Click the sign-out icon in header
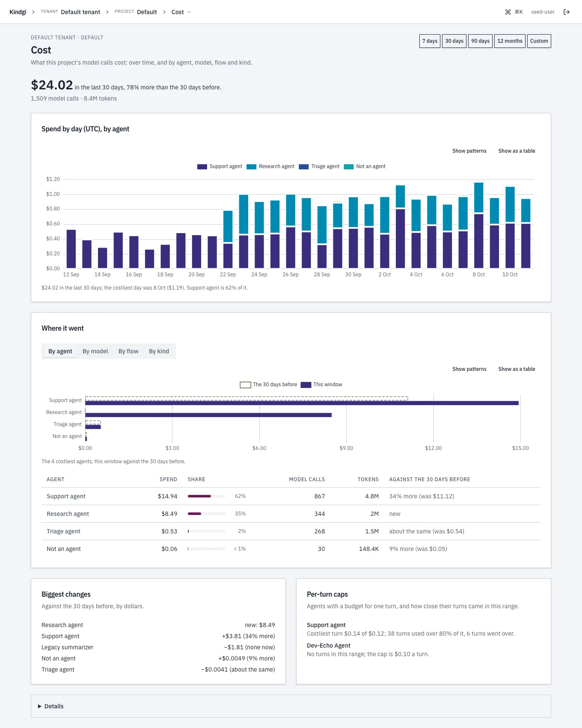Image resolution: width=582 pixels, height=728 pixels. [567, 12]
